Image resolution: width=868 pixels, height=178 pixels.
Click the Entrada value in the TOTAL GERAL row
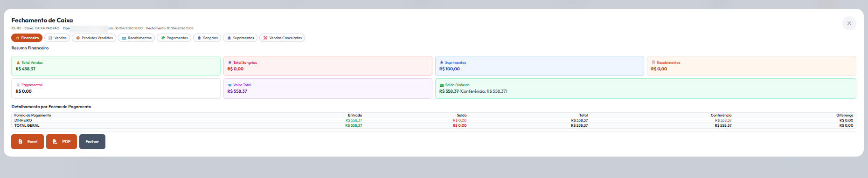pos(354,125)
